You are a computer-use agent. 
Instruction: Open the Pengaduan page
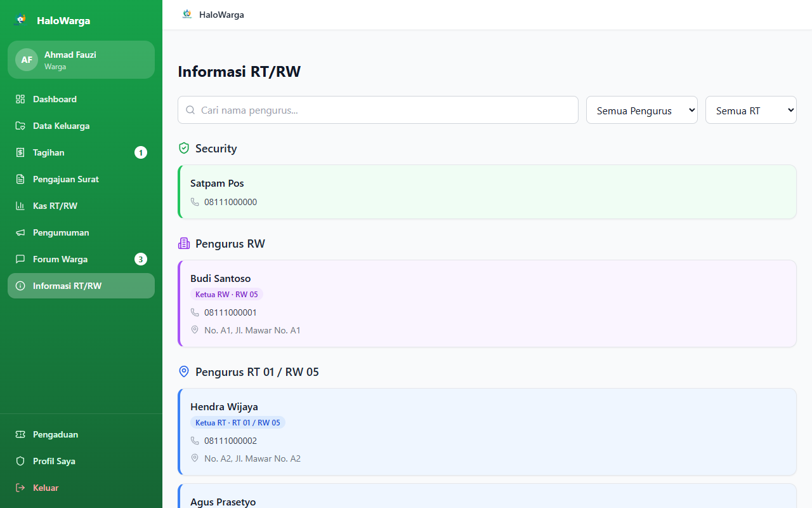coord(81,434)
